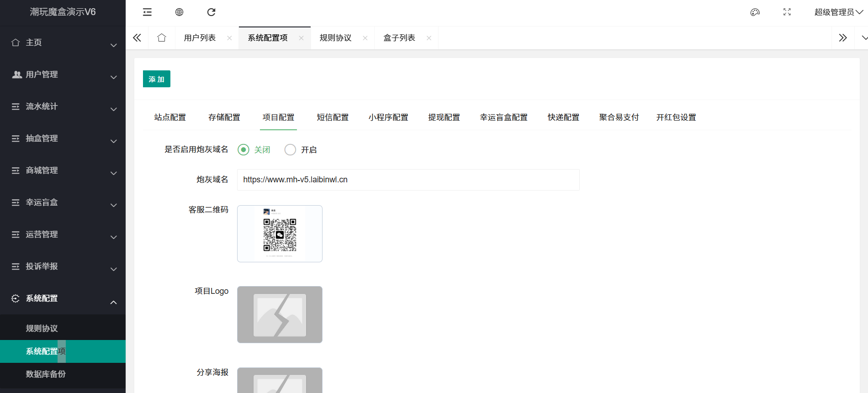868x393 pixels.
Task: Open the 短信配置 config tab
Action: [x=333, y=117]
